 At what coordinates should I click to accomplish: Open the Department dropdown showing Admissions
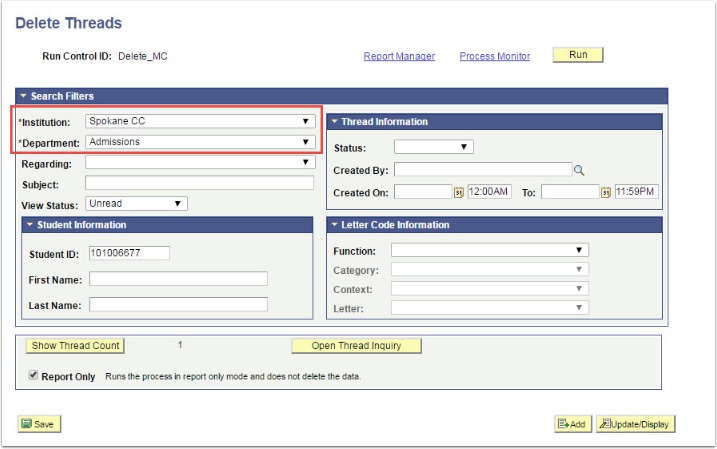200,142
